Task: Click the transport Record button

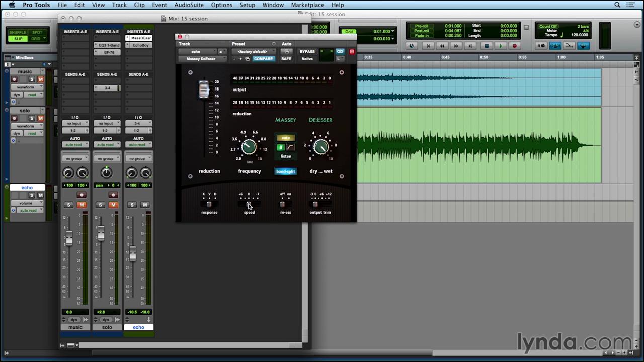Action: (x=514, y=46)
